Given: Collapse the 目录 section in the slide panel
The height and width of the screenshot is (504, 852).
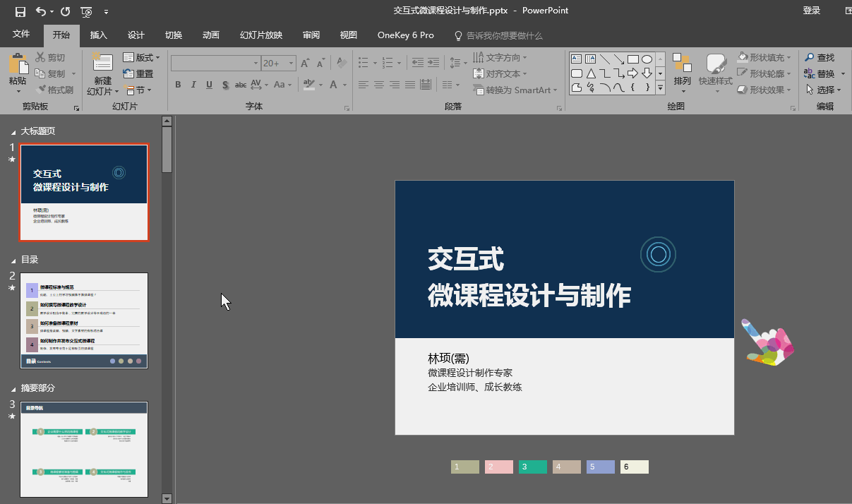Looking at the screenshot, I should coord(13,260).
